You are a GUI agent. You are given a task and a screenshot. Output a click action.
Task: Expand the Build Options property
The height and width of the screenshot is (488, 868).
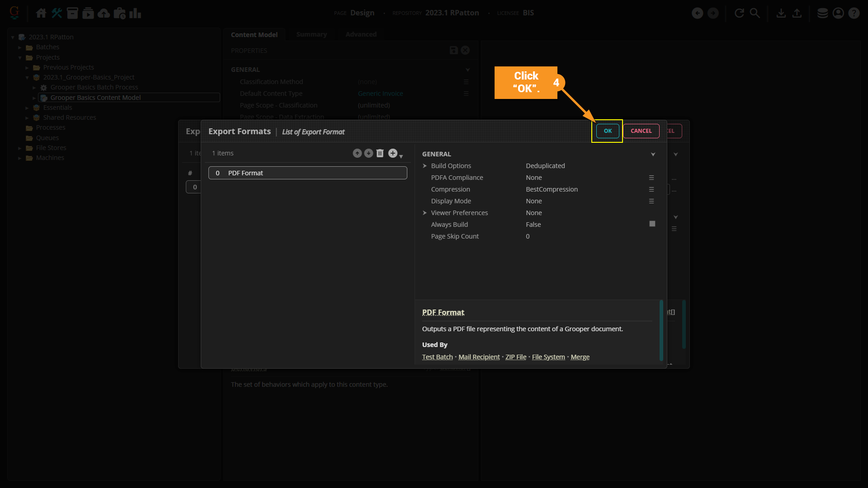point(425,166)
